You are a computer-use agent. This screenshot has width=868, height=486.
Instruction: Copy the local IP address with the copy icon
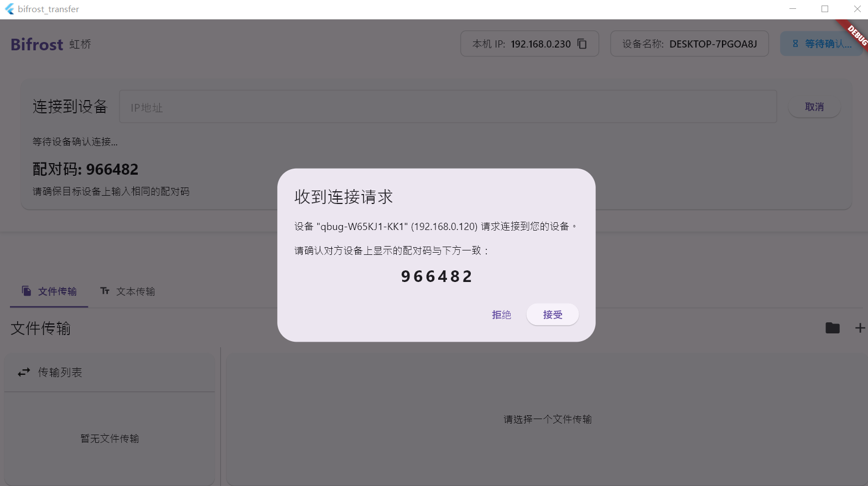[582, 44]
